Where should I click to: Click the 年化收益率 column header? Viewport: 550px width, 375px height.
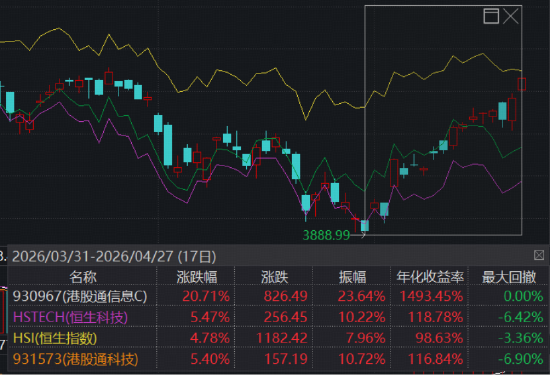(x=430, y=277)
